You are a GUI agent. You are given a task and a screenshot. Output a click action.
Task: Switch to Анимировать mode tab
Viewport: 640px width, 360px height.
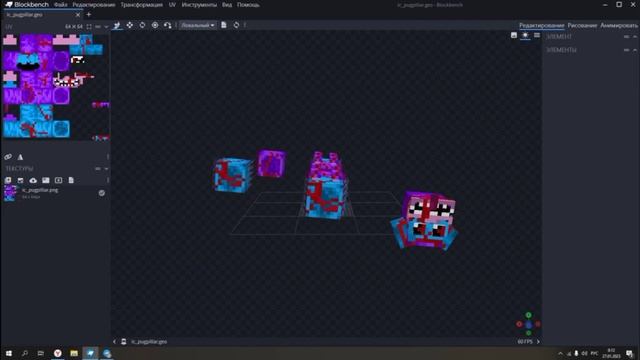619,25
